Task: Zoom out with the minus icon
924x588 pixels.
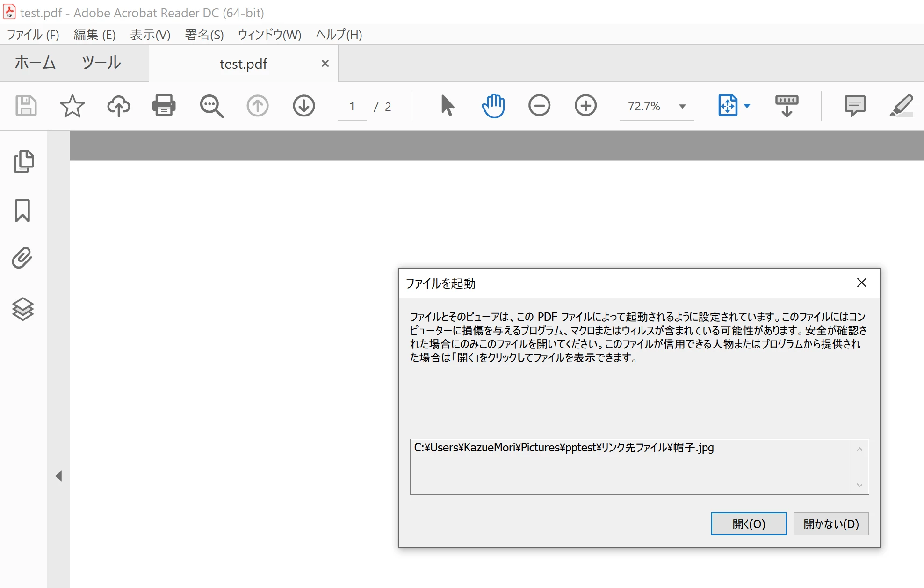Action: click(x=539, y=106)
